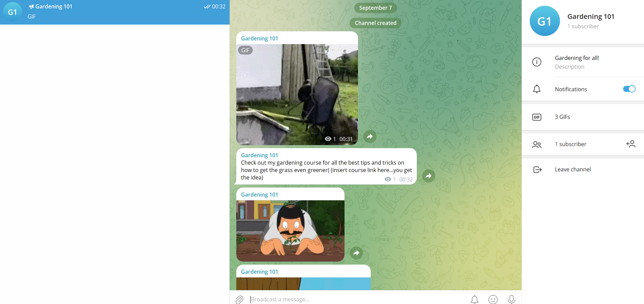
Task: Open the 1 subscriber list row
Action: (583, 144)
